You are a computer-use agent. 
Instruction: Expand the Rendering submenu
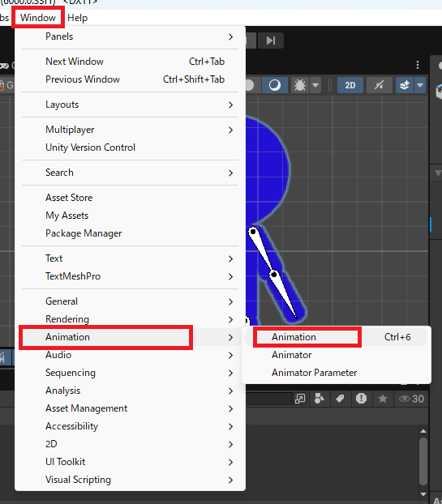(x=130, y=319)
